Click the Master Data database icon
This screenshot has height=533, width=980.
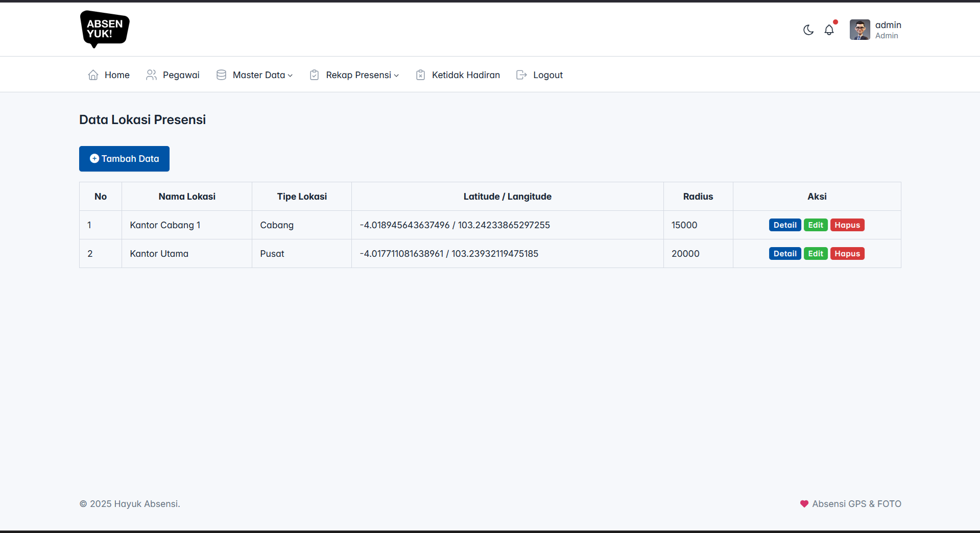pos(221,75)
